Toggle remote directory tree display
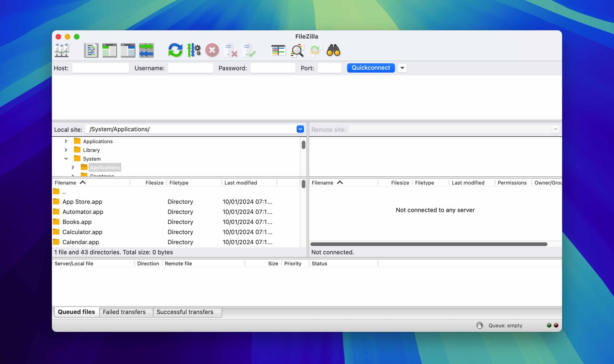614x364 pixels. 128,50
